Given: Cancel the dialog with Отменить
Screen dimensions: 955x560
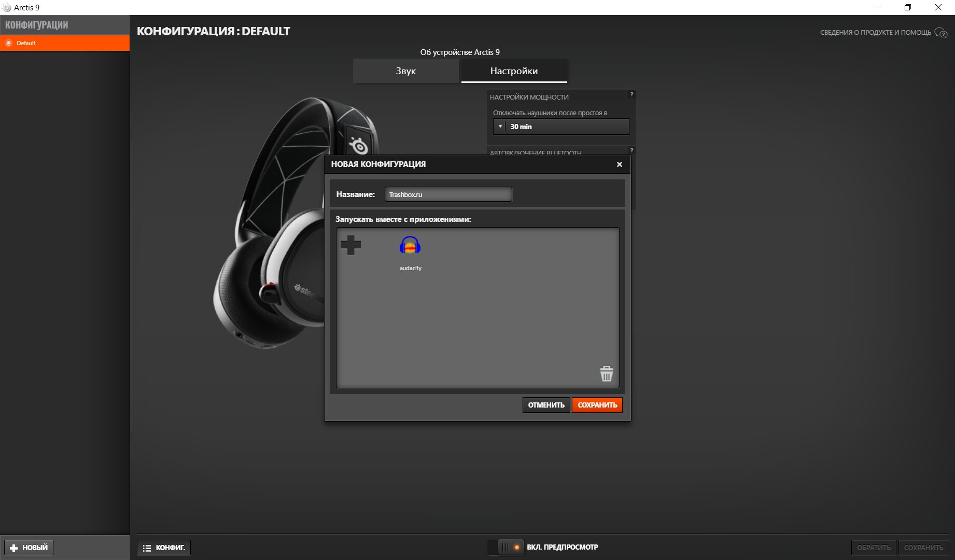Looking at the screenshot, I should click(x=546, y=405).
